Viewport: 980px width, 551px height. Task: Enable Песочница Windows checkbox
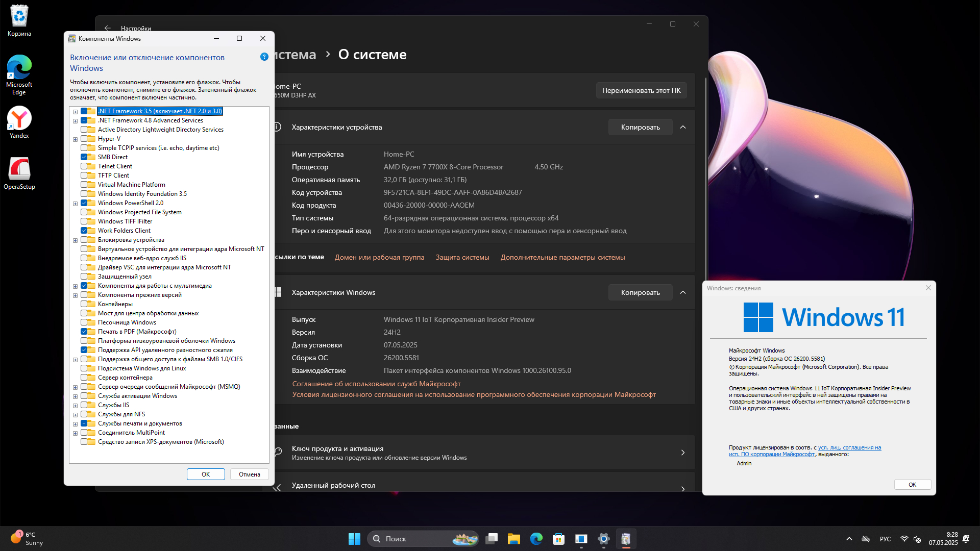84,322
